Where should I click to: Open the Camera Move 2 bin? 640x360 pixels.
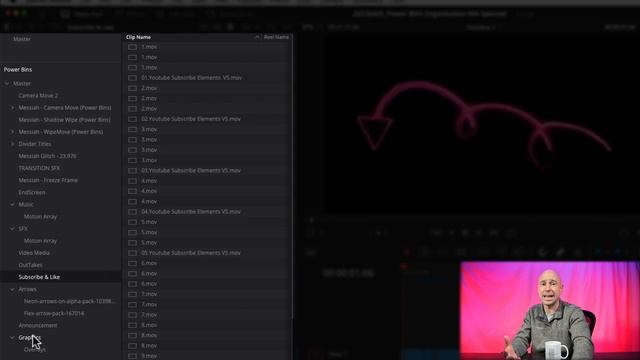click(x=38, y=96)
